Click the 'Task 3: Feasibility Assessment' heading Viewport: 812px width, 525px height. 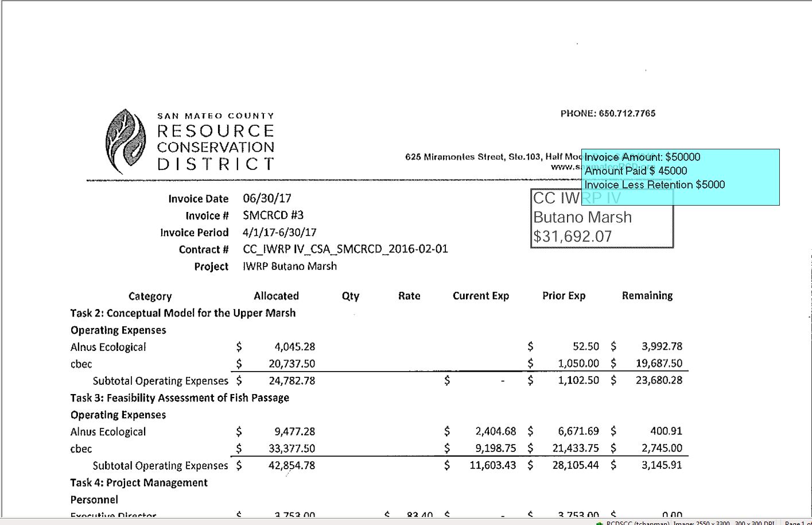point(180,397)
